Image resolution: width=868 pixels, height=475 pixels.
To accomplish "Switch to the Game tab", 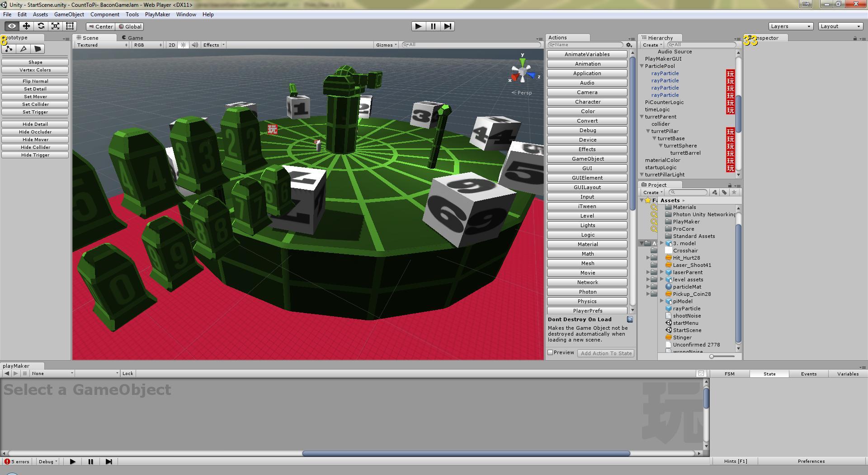I will click(x=135, y=38).
